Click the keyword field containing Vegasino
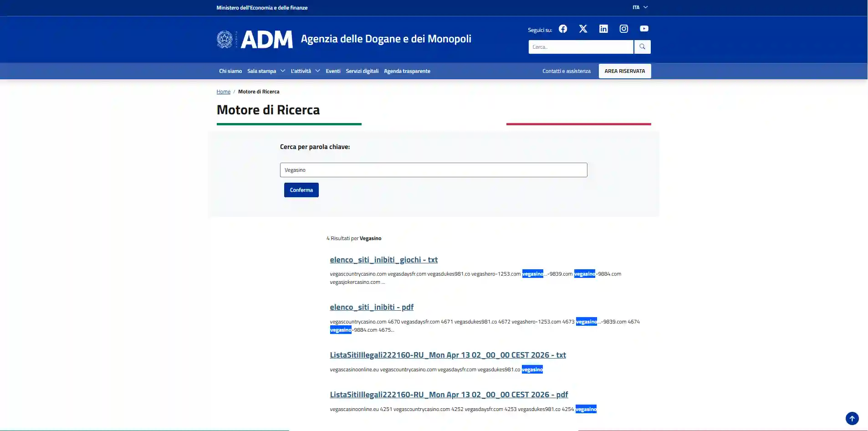The image size is (868, 431). [x=434, y=170]
